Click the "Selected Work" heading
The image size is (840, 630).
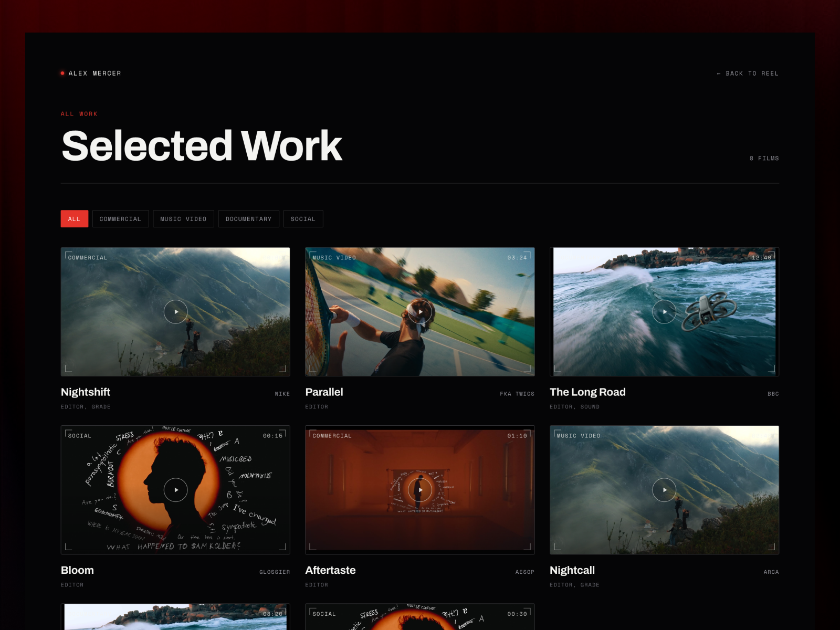tap(202, 146)
